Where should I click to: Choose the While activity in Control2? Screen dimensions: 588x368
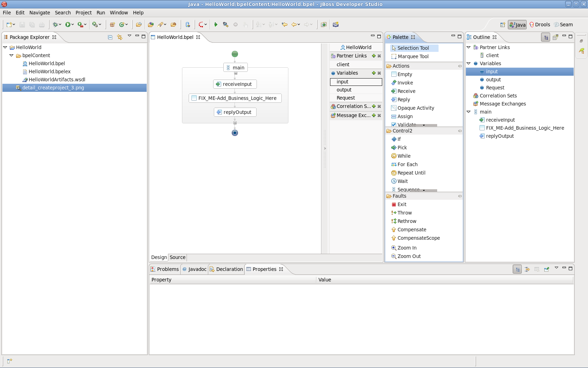(x=404, y=156)
